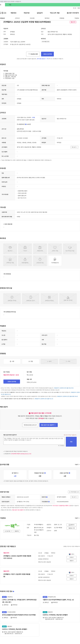Image resolution: width=80 pixels, height=644 pixels.
Task: Open the remedy.kocsc.or.kr link
Action: (21, 454)
